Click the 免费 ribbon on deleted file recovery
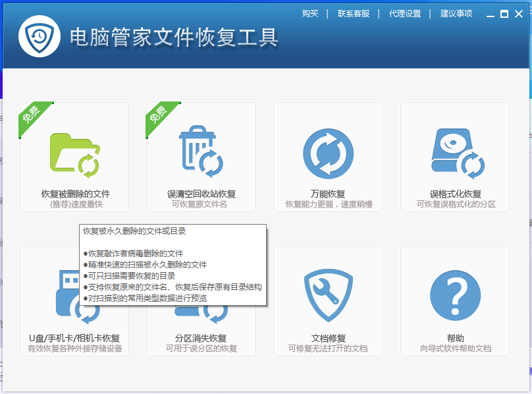532x394 pixels. (x=31, y=115)
